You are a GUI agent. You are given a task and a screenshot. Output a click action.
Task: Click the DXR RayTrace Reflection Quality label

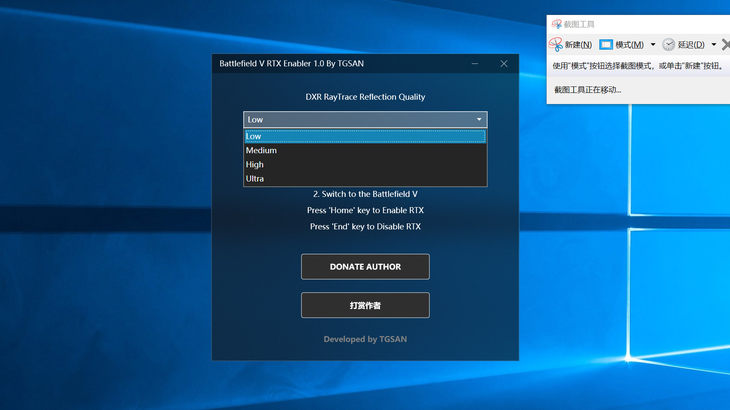click(x=365, y=97)
